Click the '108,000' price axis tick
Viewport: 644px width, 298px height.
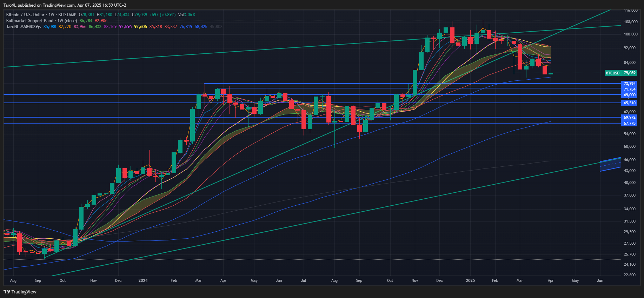click(x=630, y=22)
